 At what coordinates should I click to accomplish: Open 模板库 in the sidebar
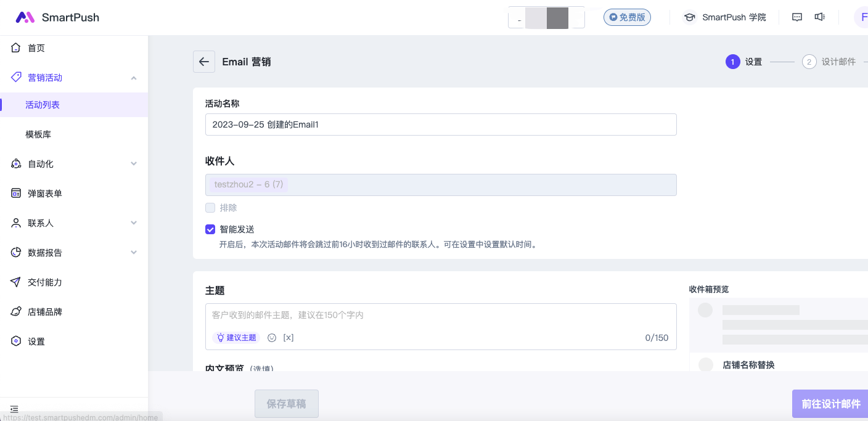[38, 134]
